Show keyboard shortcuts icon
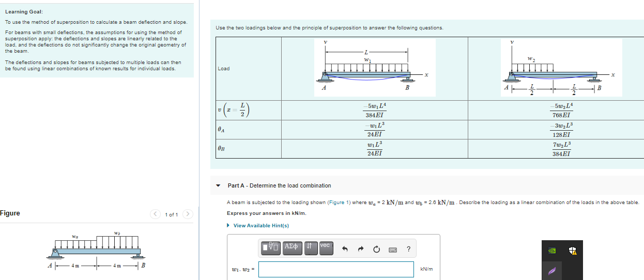The image size is (644, 280). (393, 250)
